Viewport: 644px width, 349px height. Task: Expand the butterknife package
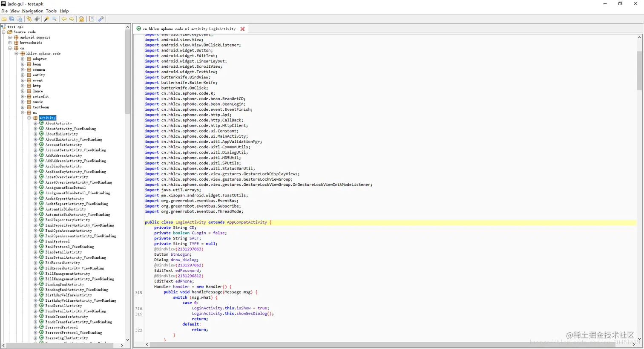[x=10, y=43]
